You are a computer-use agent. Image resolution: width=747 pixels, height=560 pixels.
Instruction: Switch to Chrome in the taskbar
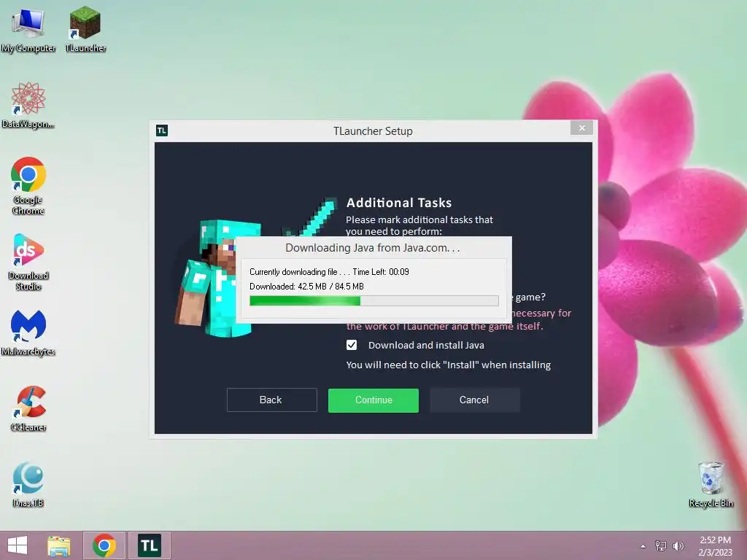(104, 545)
